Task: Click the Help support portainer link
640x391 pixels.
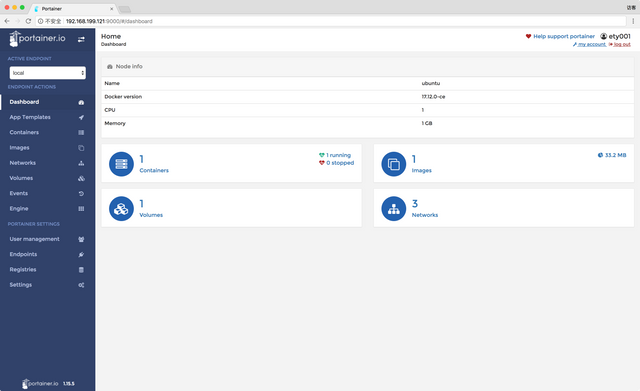Action: pos(564,36)
